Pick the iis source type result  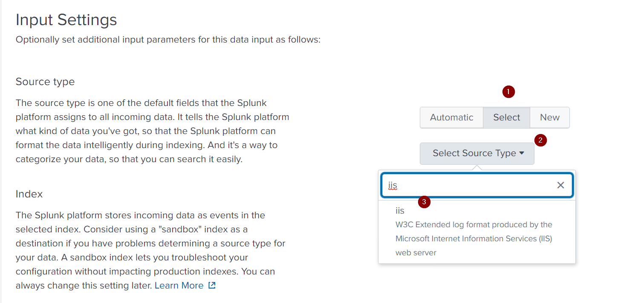coord(477,232)
